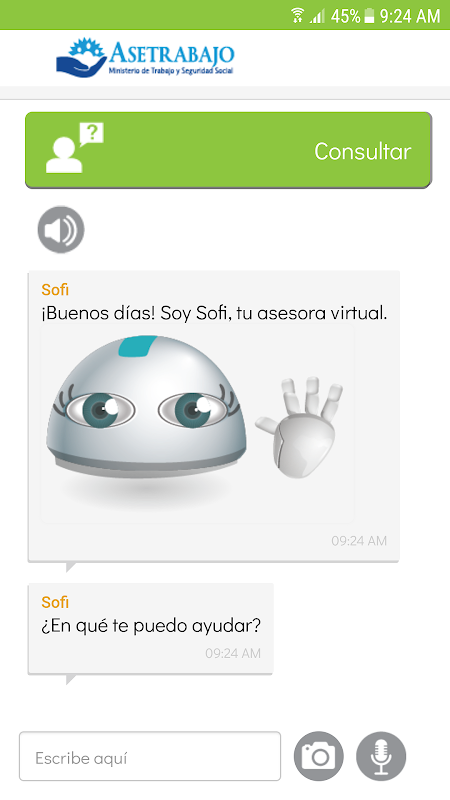Focus the "Escribe aquí" text field

[150, 757]
